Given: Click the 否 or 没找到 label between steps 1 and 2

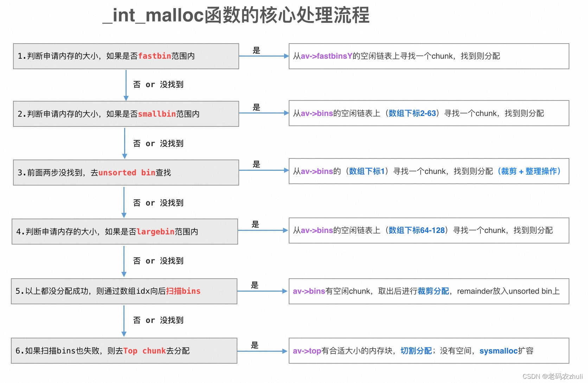Looking at the screenshot, I should coord(158,84).
